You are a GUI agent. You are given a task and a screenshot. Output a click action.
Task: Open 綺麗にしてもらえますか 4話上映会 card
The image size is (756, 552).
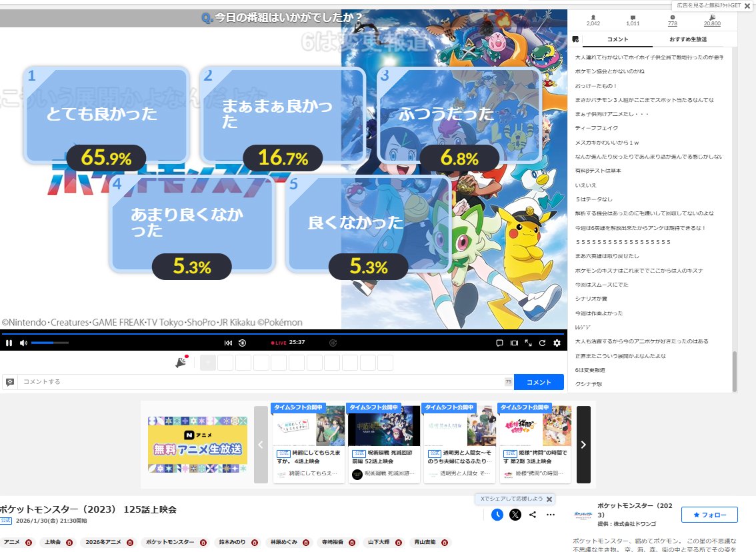[309, 443]
